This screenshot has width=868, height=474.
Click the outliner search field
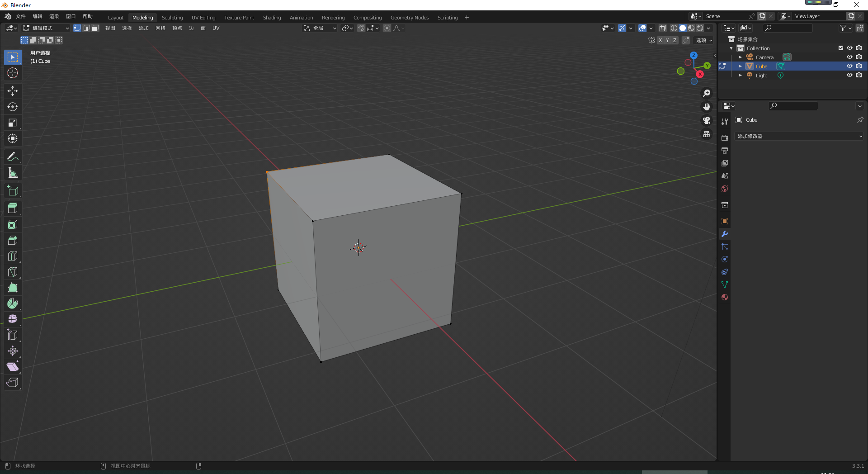tap(788, 28)
